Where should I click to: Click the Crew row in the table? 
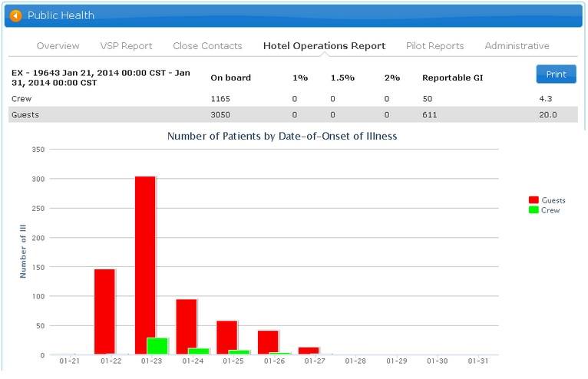[292, 99]
